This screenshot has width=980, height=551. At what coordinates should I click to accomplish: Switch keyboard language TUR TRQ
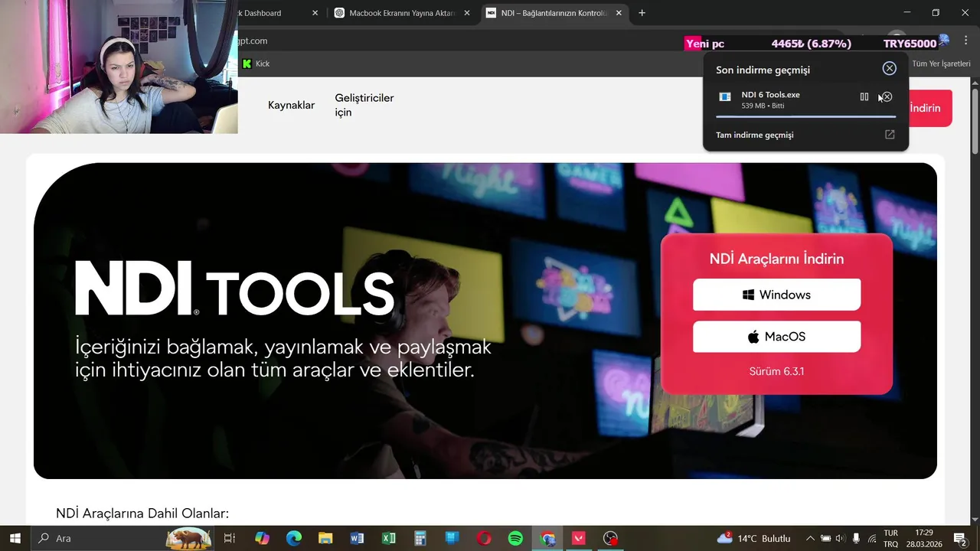click(x=891, y=538)
